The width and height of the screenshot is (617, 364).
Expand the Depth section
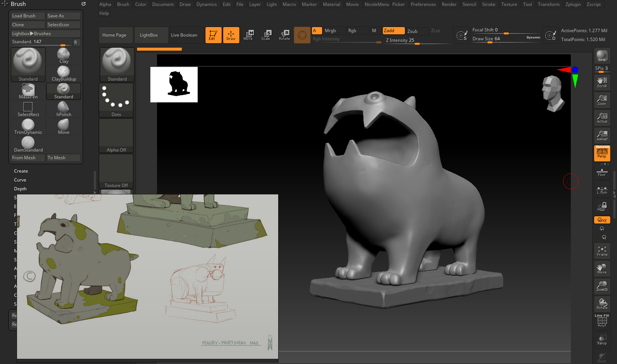click(x=20, y=189)
